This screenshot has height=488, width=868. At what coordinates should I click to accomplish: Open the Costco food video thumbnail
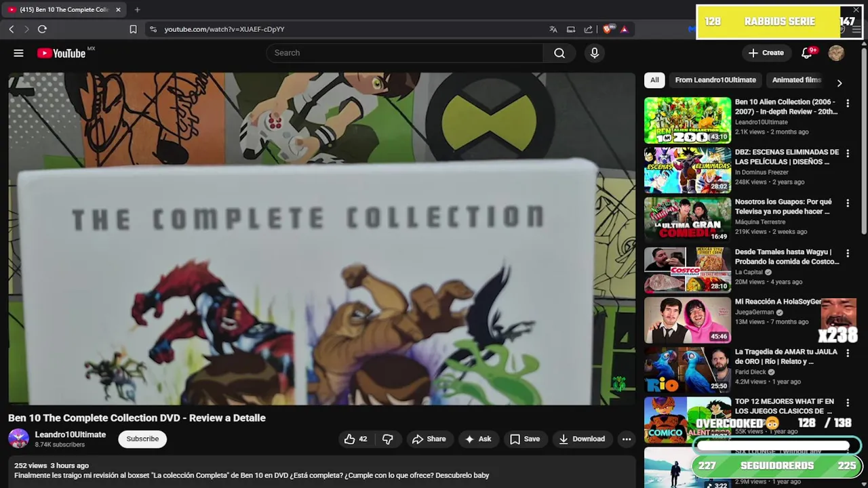pos(688,270)
